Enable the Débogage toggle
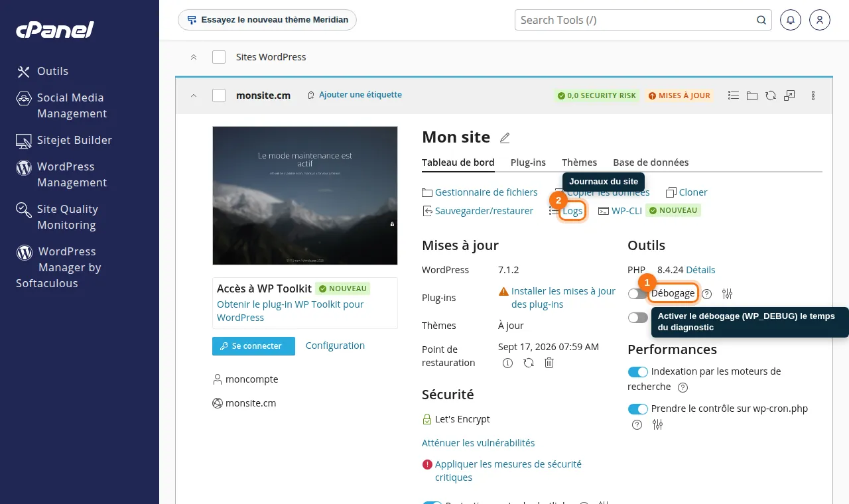Image resolution: width=849 pixels, height=504 pixels. pos(637,293)
